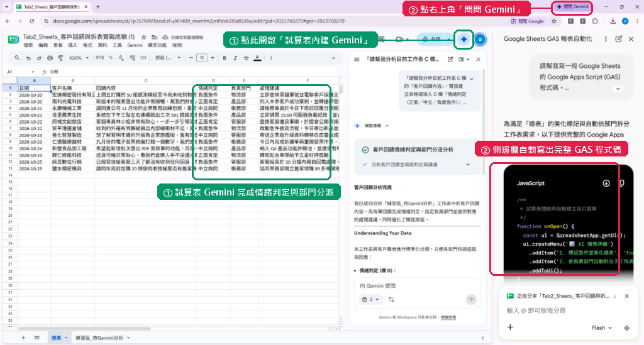Select column C header
This screenshot has width=644, height=345.
[146, 80]
